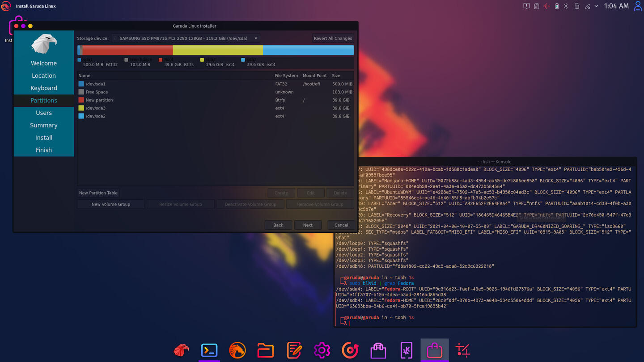Select the "New partition" row
Viewport: 644px width, 362px height.
point(216,100)
